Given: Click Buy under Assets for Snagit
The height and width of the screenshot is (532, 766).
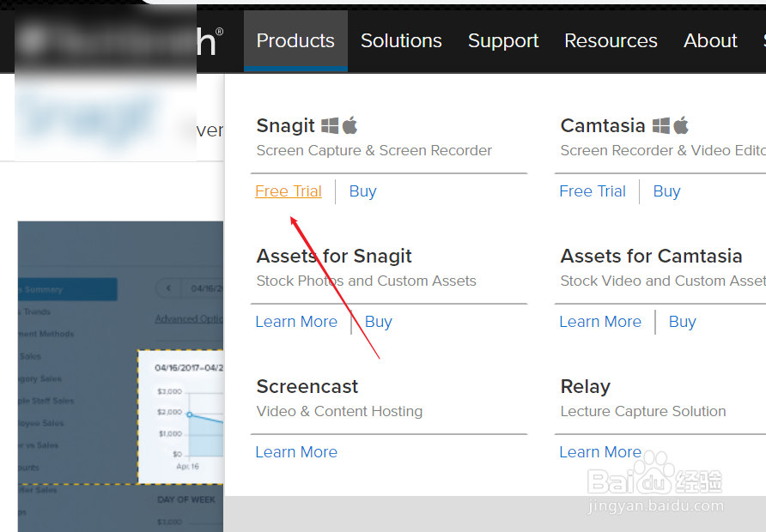Looking at the screenshot, I should pos(378,322).
